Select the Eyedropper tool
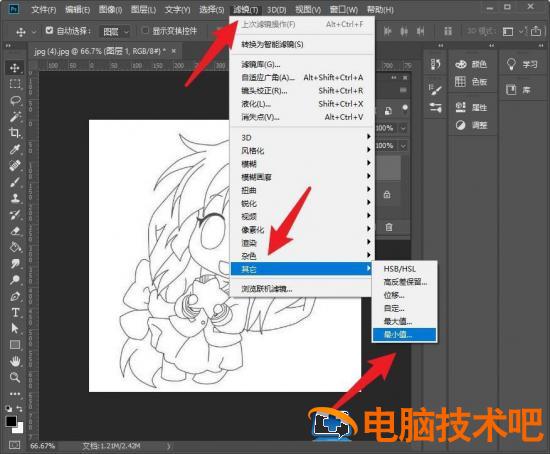The image size is (550, 454). (15, 149)
